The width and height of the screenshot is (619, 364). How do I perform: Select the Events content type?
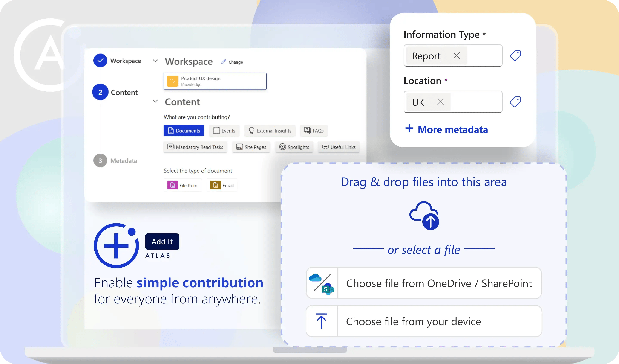224,131
